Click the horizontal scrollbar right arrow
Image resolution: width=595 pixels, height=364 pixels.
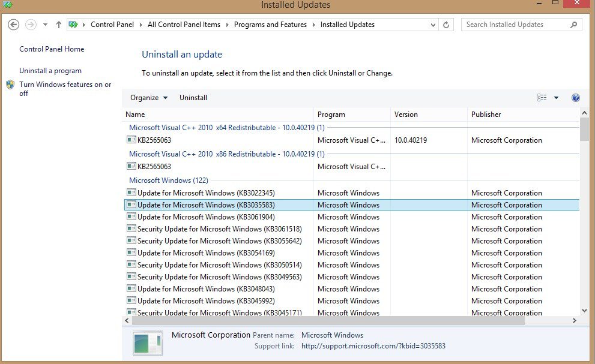[575, 321]
